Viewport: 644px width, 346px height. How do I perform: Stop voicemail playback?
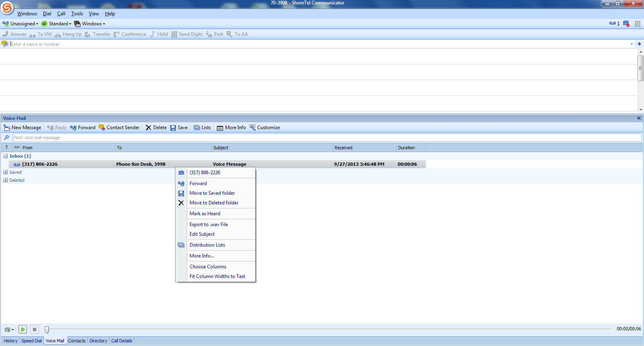pos(35,330)
